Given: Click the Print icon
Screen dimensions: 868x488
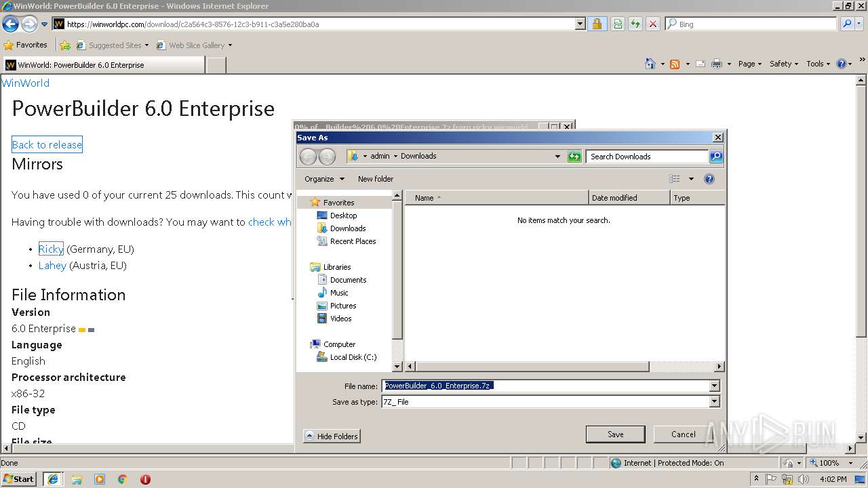Looking at the screenshot, I should pos(717,64).
